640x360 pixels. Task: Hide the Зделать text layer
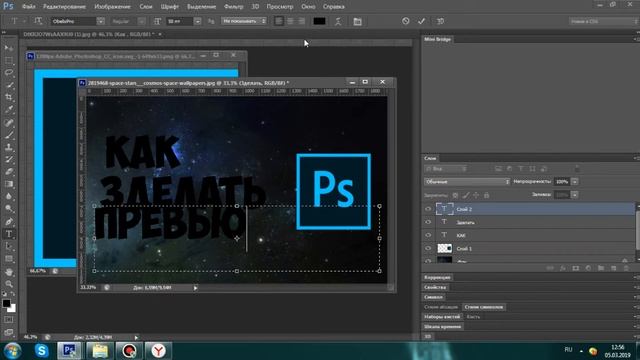pyautogui.click(x=428, y=222)
